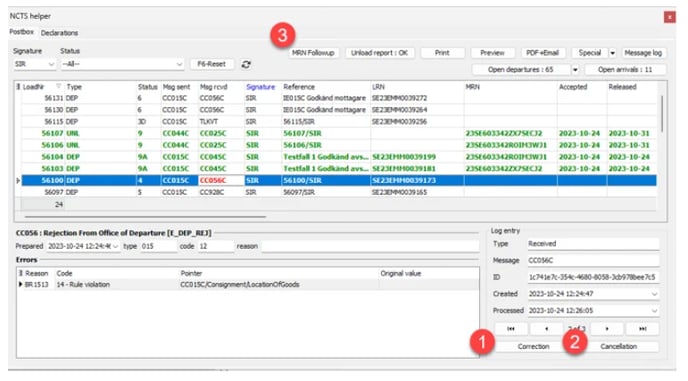The width and height of the screenshot is (688, 381).
Task: Select row with LoadNr 56097
Action: click(x=339, y=192)
